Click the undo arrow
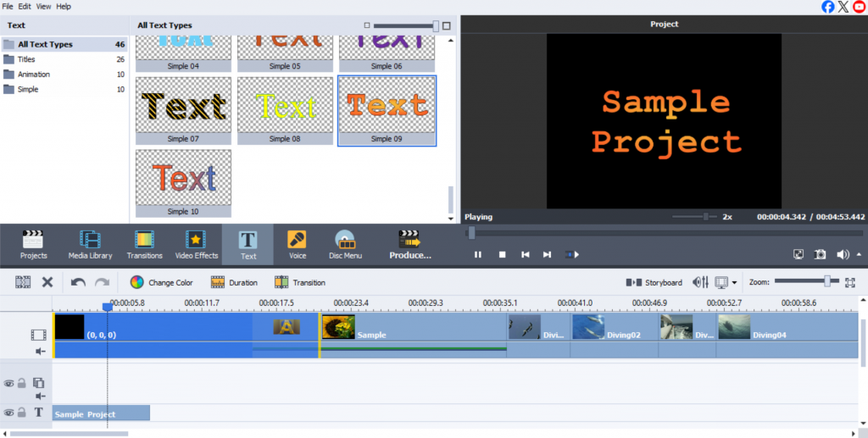The width and height of the screenshot is (868, 438). (x=78, y=282)
